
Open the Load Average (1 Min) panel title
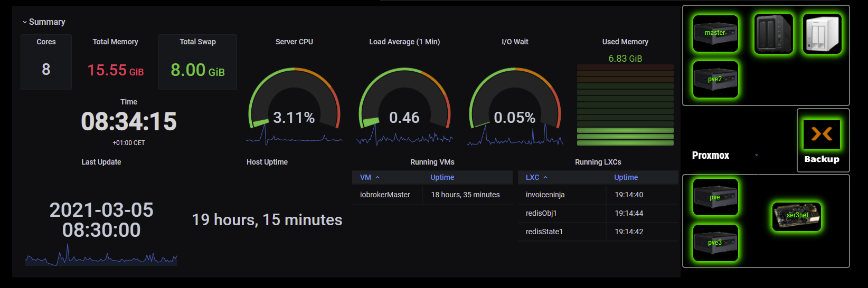[x=404, y=42]
